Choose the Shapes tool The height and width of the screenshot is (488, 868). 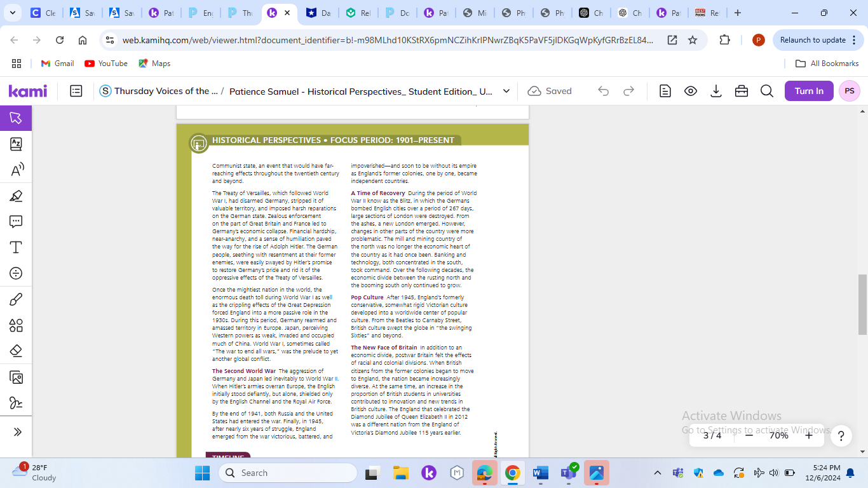16,325
